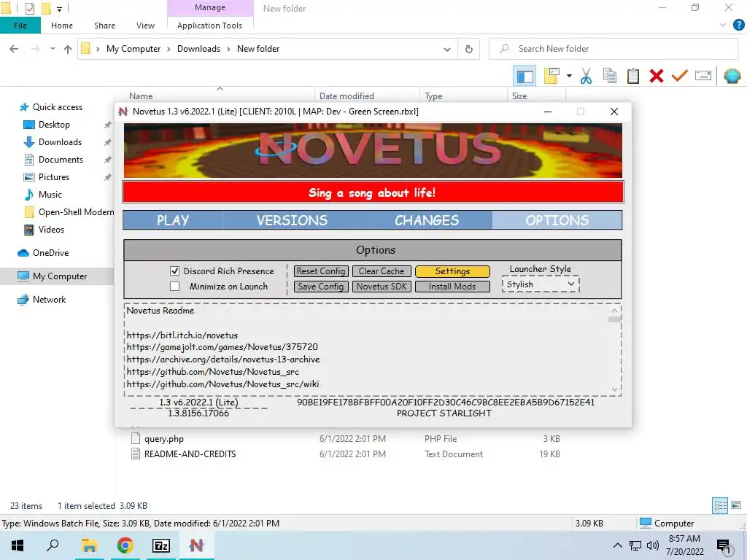This screenshot has width=747, height=560.
Task: Click the Clear Cache button
Action: [382, 271]
